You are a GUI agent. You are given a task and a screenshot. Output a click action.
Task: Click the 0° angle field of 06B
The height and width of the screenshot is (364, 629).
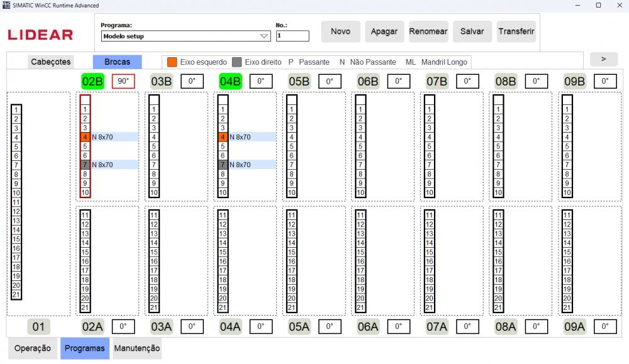[399, 81]
